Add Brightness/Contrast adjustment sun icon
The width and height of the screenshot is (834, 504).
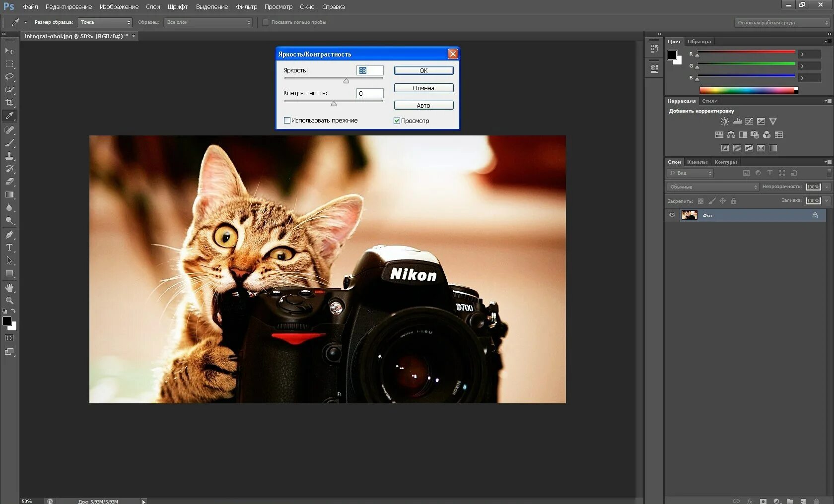coord(725,122)
